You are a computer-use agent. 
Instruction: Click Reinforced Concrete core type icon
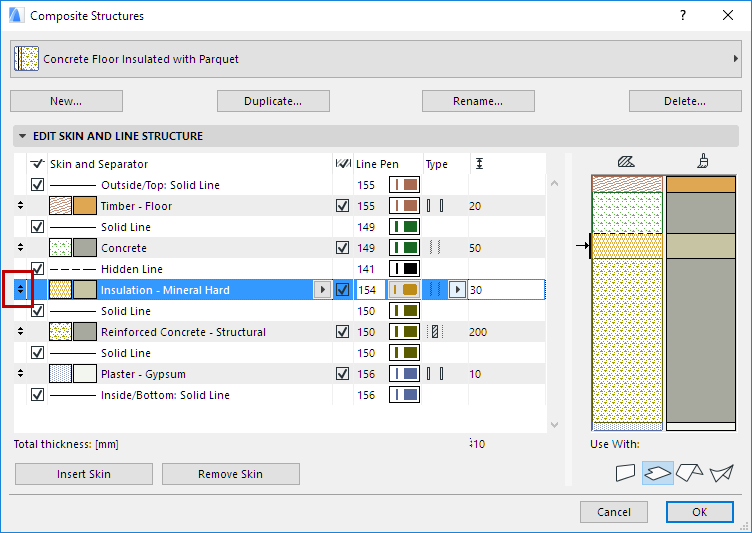click(x=435, y=332)
